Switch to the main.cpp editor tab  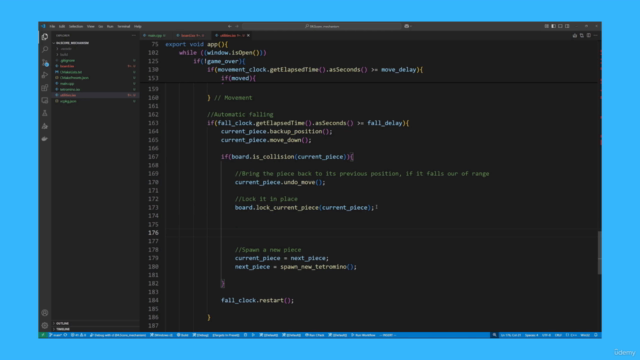155,36
